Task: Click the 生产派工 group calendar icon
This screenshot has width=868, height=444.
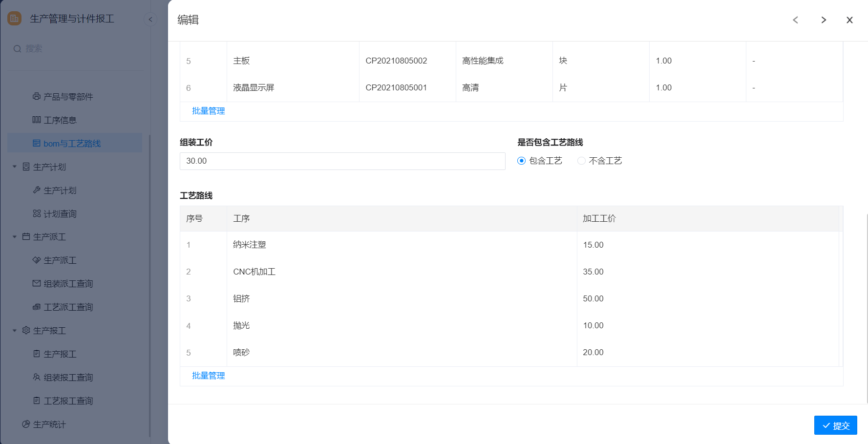Action: pyautogui.click(x=26, y=236)
